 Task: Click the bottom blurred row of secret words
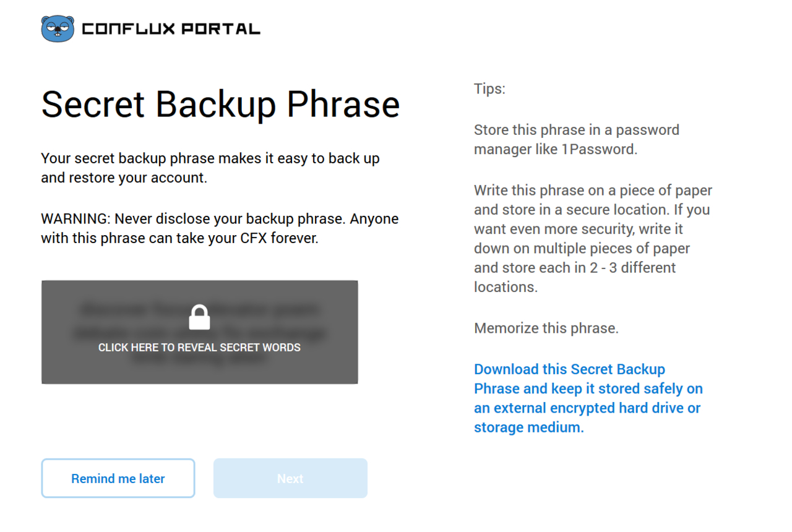point(199,359)
